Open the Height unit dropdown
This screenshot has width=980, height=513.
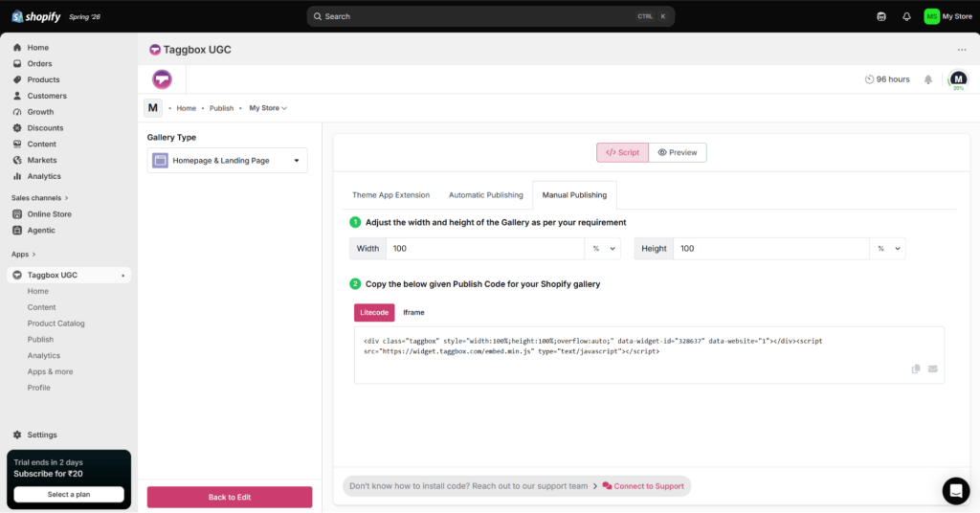pos(887,249)
